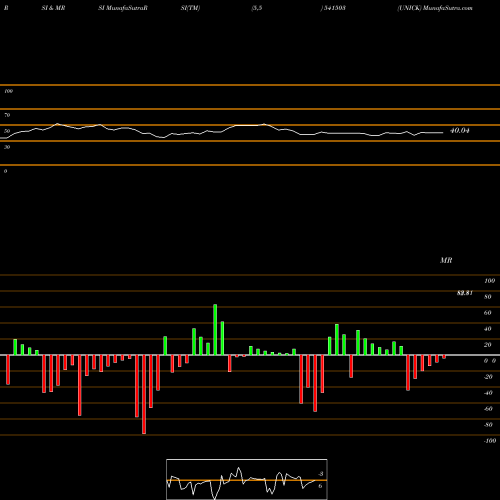Click the 40 label on the MR axis
This screenshot has width=500, height=500.
click(x=487, y=329)
